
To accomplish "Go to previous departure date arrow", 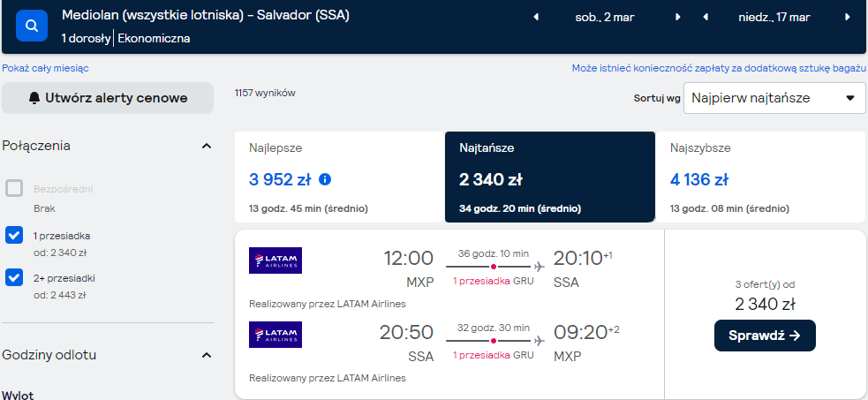I will pyautogui.click(x=536, y=17).
